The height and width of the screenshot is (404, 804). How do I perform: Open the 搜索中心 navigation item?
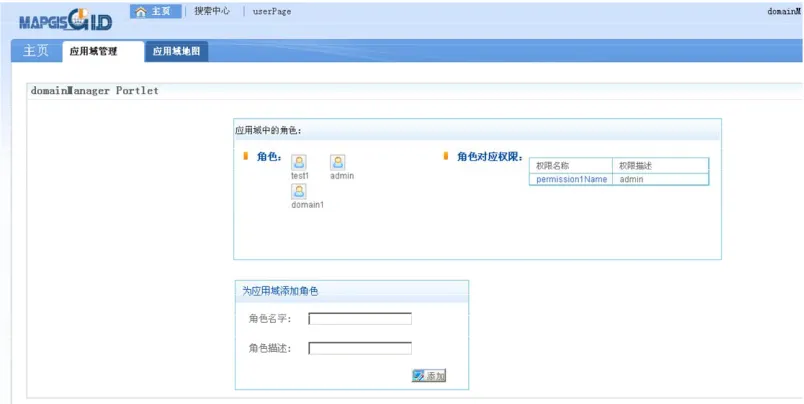(x=212, y=11)
